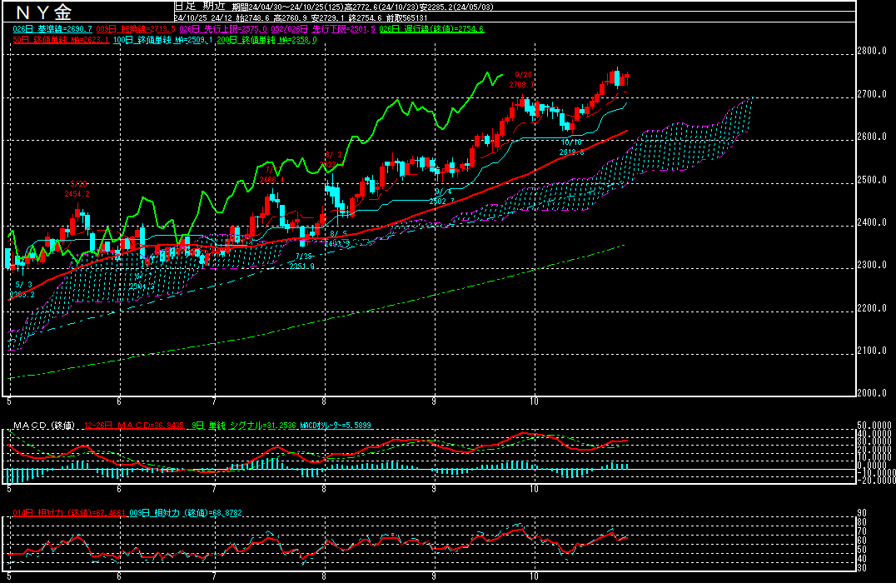Click month "7" on the MACD panel axis

click(214, 489)
